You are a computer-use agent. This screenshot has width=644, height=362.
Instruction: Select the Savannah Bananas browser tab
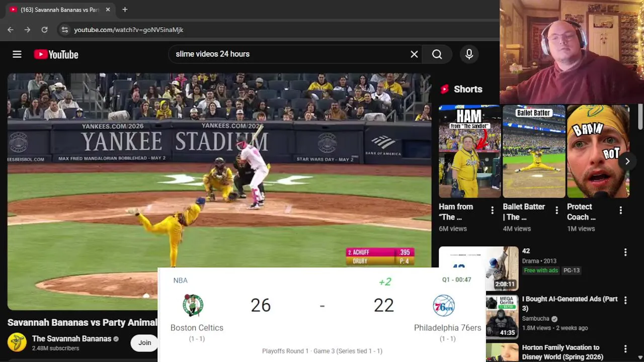coord(58,10)
